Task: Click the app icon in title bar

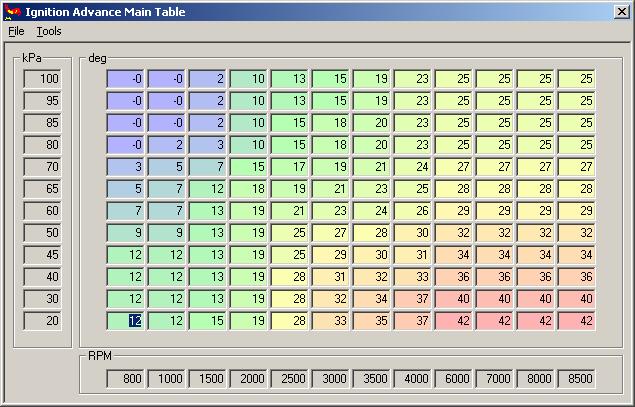Action: pos(12,12)
